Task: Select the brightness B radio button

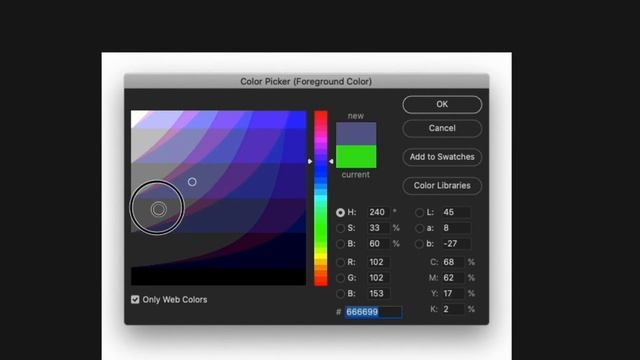Action: click(340, 244)
